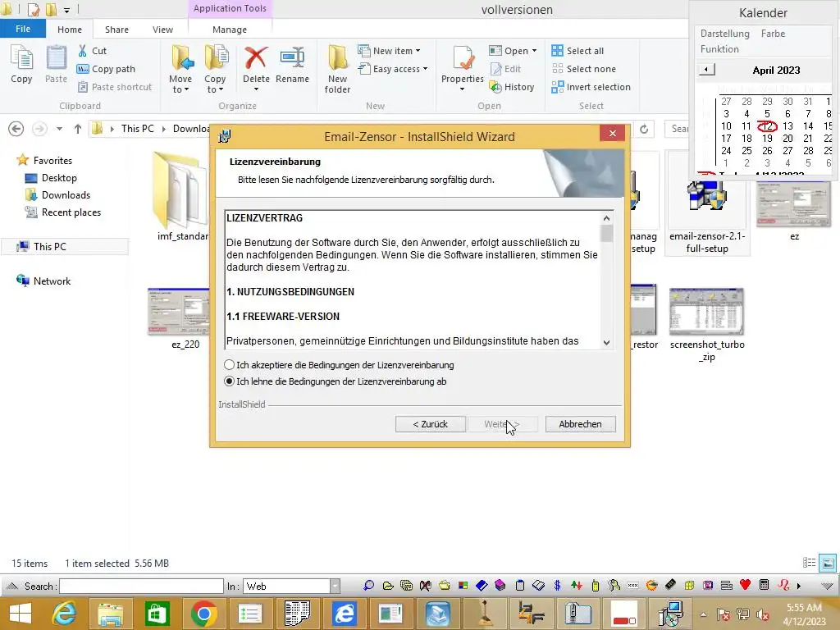The width and height of the screenshot is (840, 630).
Task: Click the purple books icon in search toolbar
Action: point(500,586)
